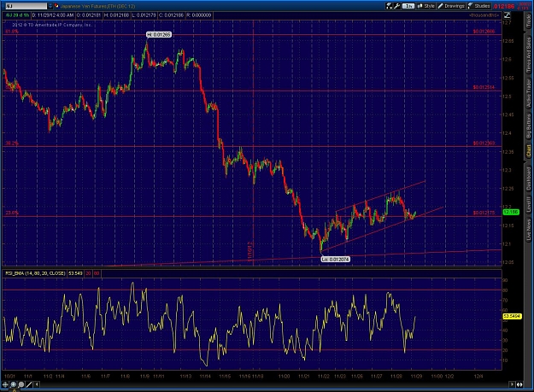Viewport: 534px width, 392px height.
Task: Click the expand time axis double-arrow
Action: tap(519, 384)
